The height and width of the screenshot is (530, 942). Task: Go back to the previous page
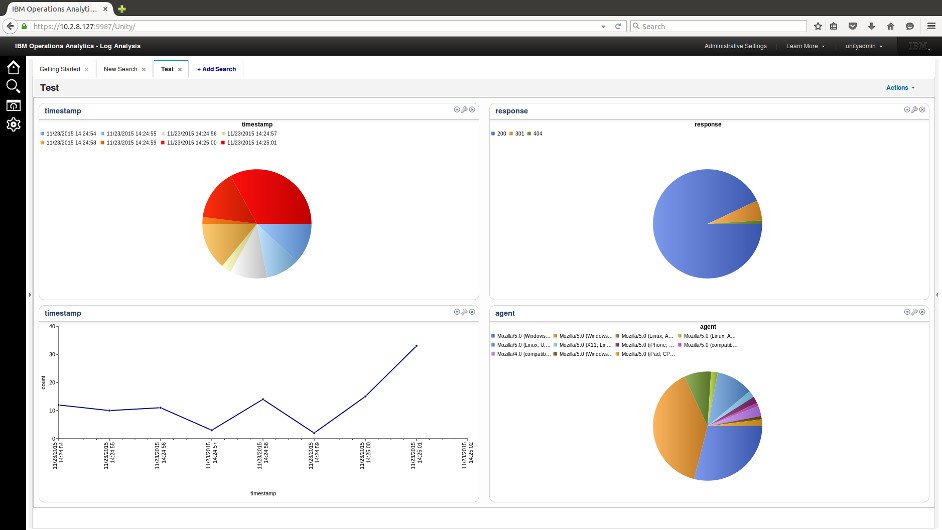point(10,26)
